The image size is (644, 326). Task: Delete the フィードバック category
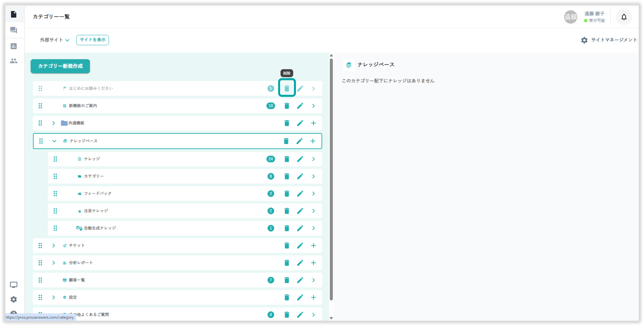tap(287, 194)
